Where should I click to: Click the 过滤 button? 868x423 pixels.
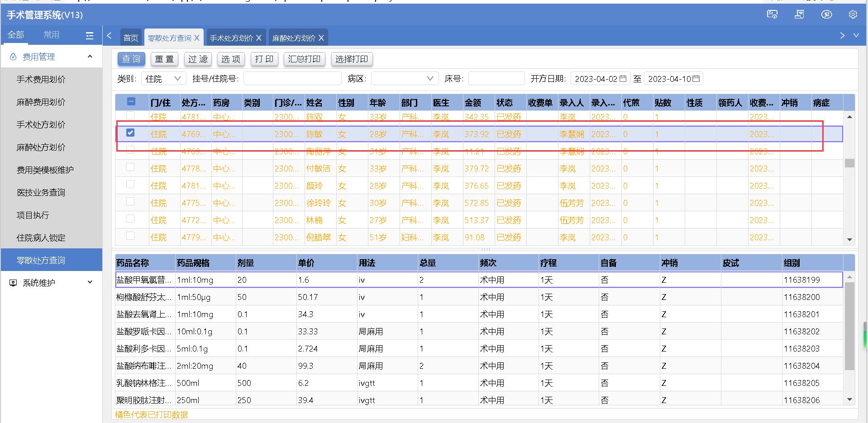click(198, 59)
